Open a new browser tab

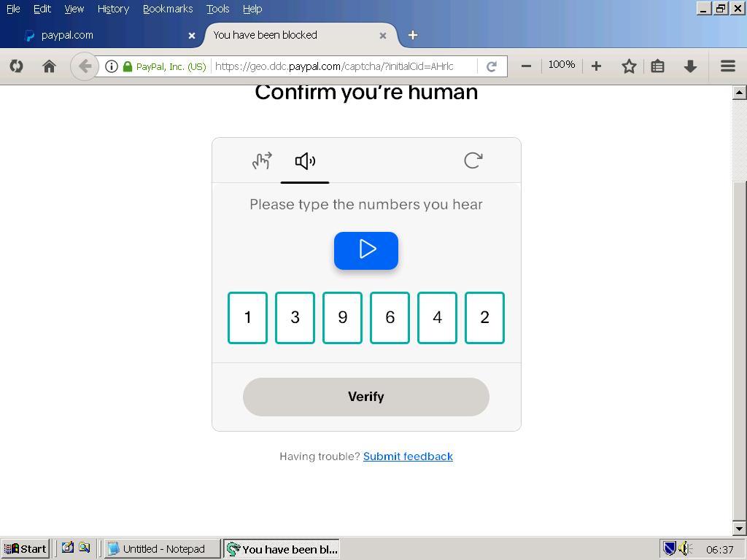[413, 35]
